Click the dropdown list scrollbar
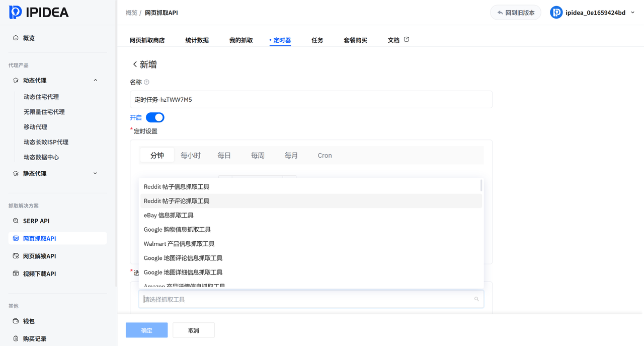Screen dimensions: 644x346 tap(481, 185)
